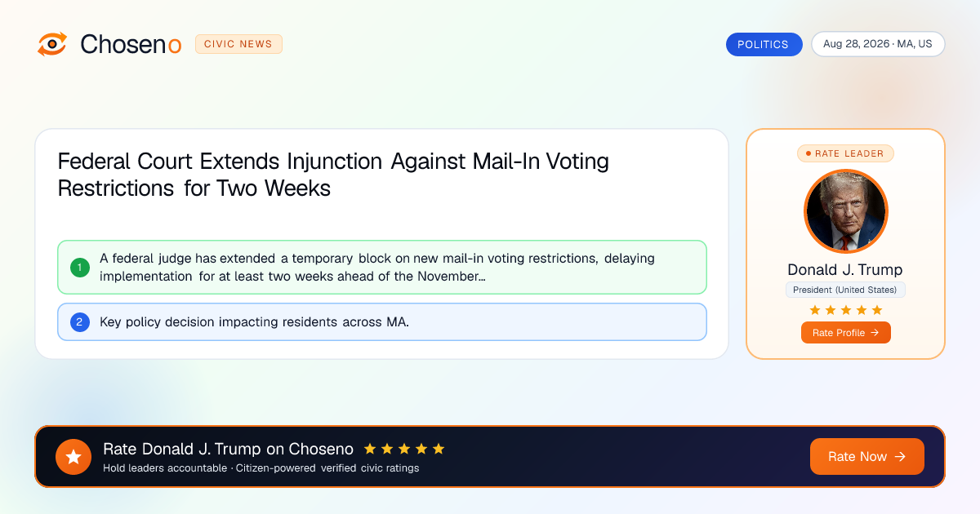Screen dimensions: 980x514
Task: Click the Aug 28, 2026 · MA, US date pill
Action: tap(878, 44)
